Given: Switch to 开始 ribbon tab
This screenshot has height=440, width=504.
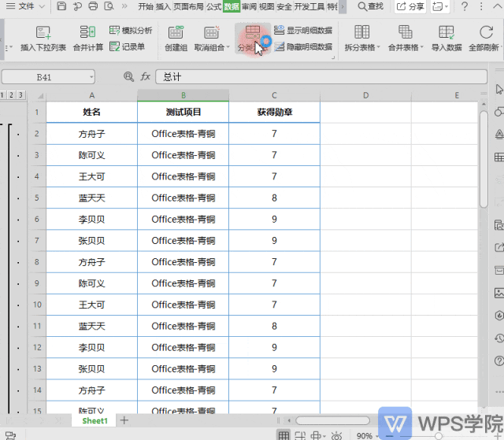Looking at the screenshot, I should tap(146, 6).
